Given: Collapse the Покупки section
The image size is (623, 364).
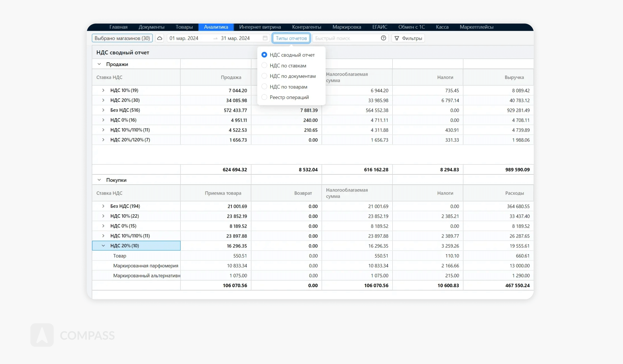Looking at the screenshot, I should click(99, 180).
